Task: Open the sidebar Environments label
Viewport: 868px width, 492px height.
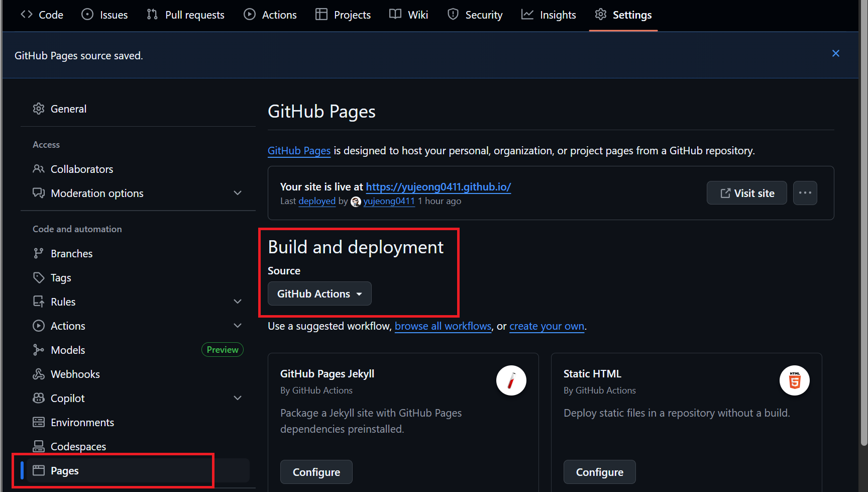Action: click(82, 423)
